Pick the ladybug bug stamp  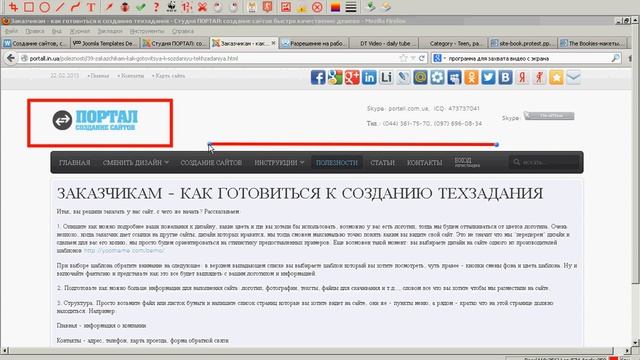(x=125, y=7)
